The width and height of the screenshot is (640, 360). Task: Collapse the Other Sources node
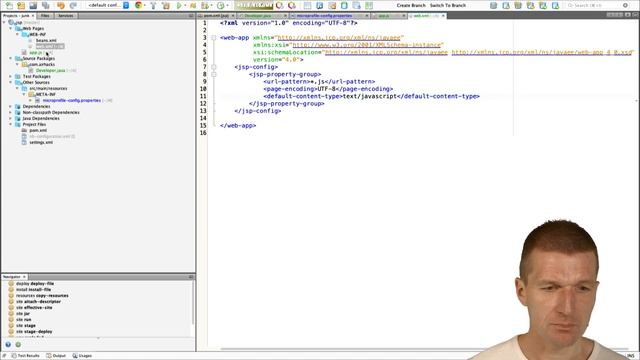(11, 82)
